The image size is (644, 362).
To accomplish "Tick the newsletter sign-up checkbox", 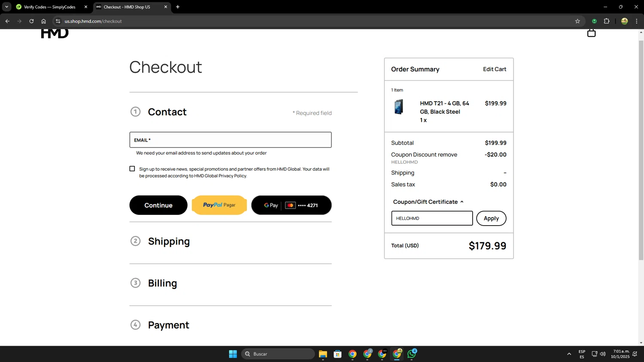I will click(132, 169).
